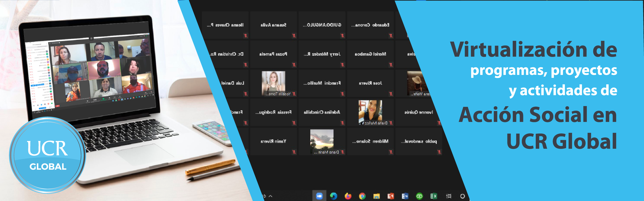The image size is (644, 201).
Task: Select the Pozas Pamela participant tile
Action: click(x=274, y=54)
